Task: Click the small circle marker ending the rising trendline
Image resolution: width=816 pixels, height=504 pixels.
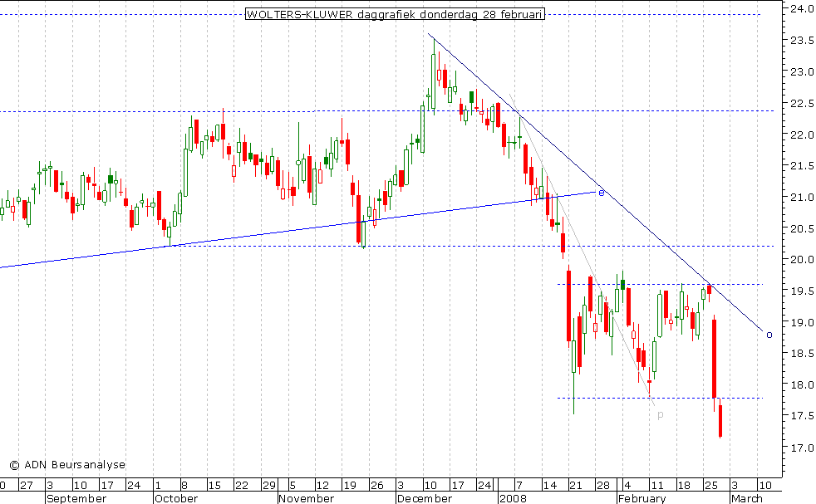Action: coord(602,193)
